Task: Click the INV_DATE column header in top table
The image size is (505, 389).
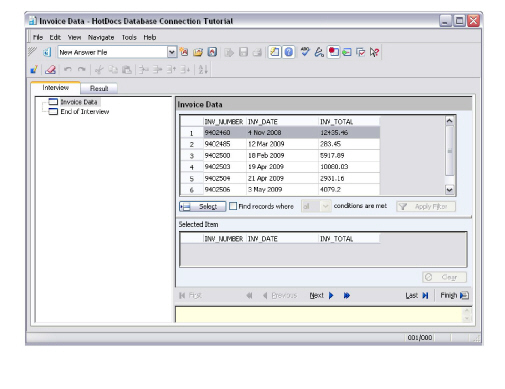Action: [282, 121]
